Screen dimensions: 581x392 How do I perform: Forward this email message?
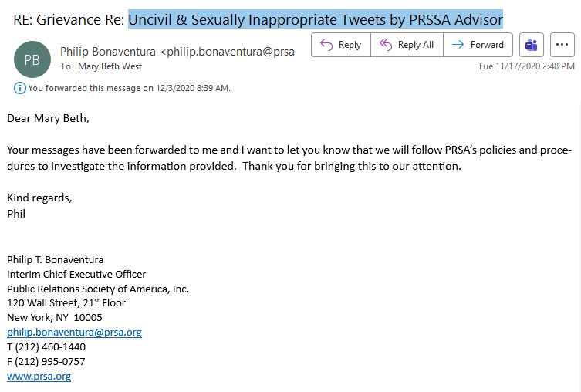tap(478, 45)
